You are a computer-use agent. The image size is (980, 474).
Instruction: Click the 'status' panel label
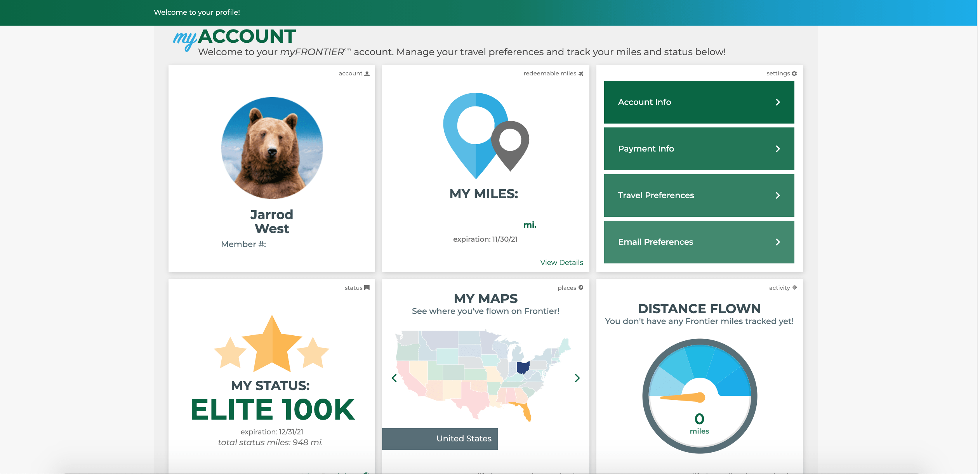coord(353,288)
